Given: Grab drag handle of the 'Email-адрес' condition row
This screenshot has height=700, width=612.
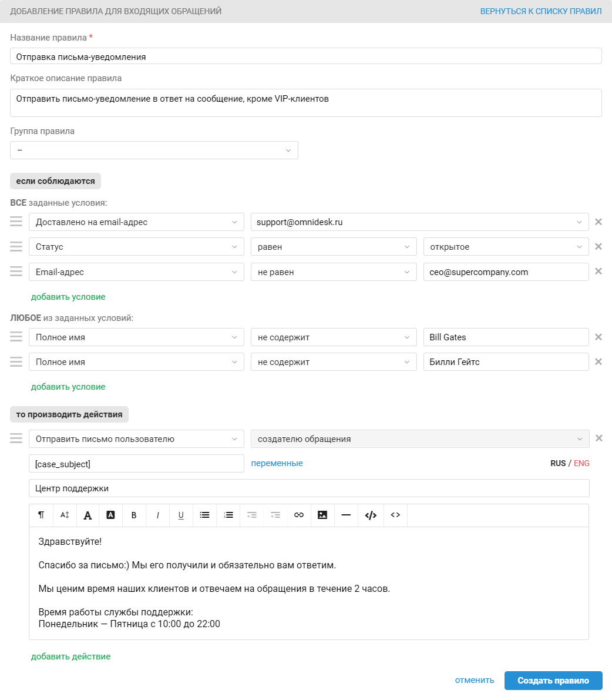Looking at the screenshot, I should point(16,272).
